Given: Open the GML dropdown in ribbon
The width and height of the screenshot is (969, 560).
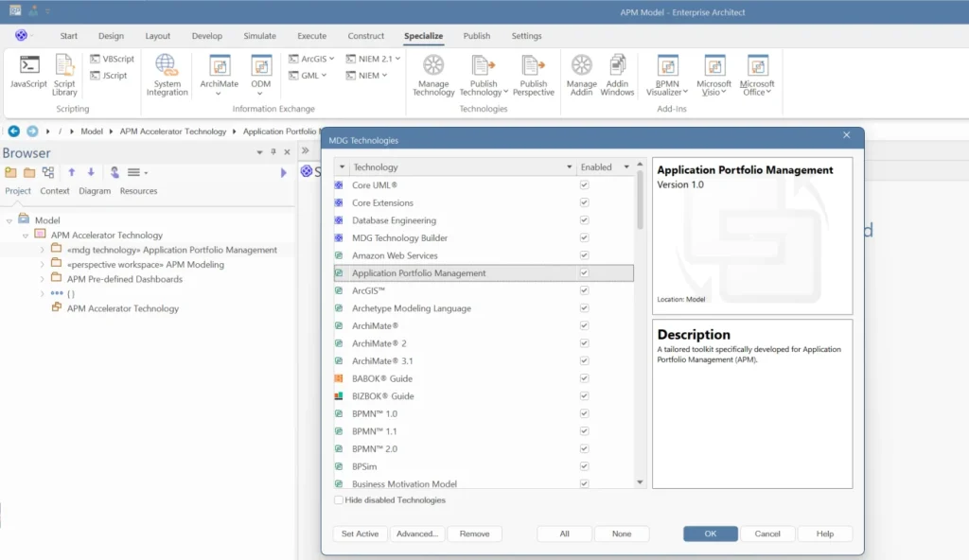Looking at the screenshot, I should click(x=324, y=76).
